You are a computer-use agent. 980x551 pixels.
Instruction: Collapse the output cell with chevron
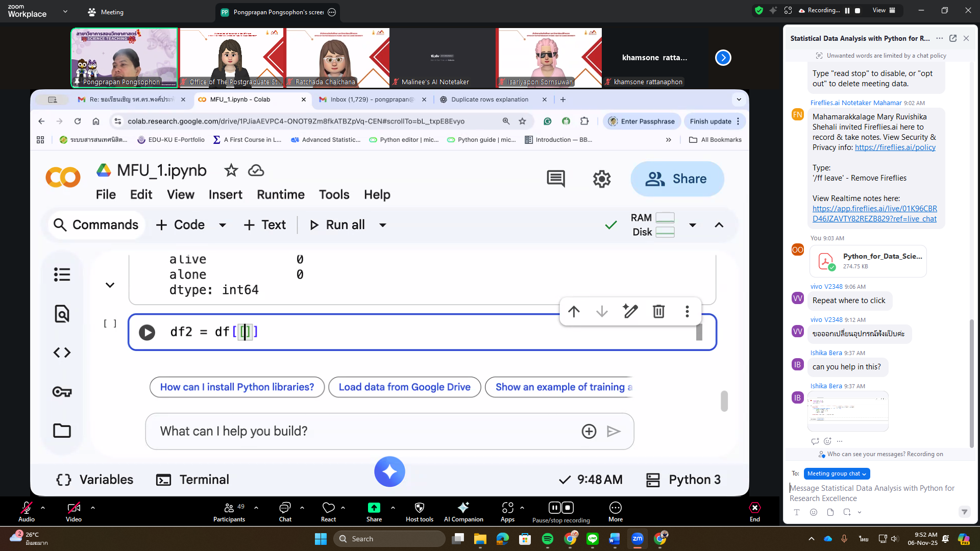tap(110, 285)
